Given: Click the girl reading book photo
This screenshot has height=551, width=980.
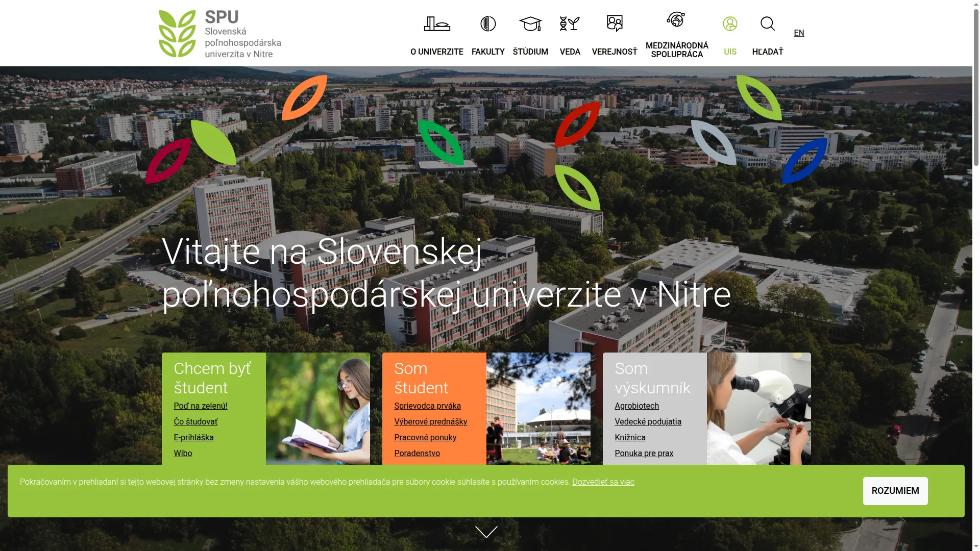Looking at the screenshot, I should [317, 408].
